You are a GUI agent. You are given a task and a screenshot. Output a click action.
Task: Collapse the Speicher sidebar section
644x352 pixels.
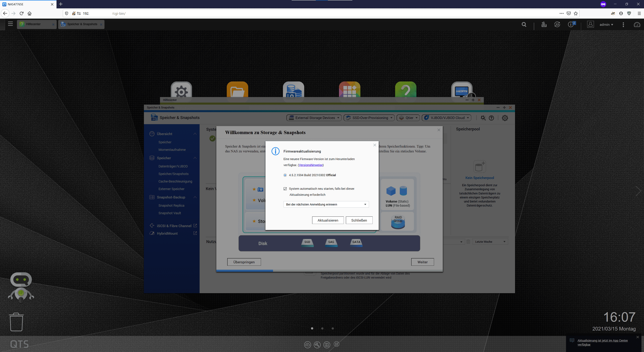coord(195,158)
